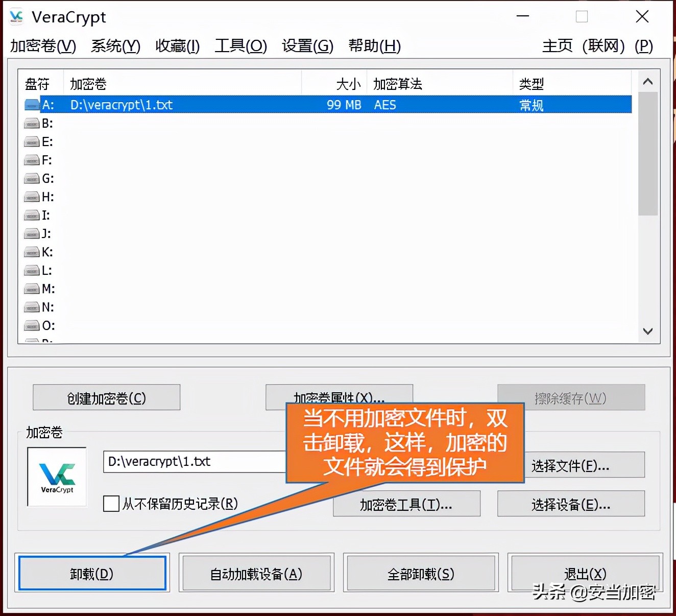Click the drive icon beside letter E:
676x616 pixels.
coord(31,141)
